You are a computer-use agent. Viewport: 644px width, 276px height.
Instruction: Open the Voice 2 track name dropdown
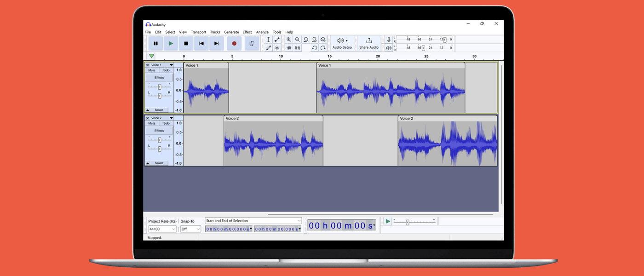pos(171,118)
